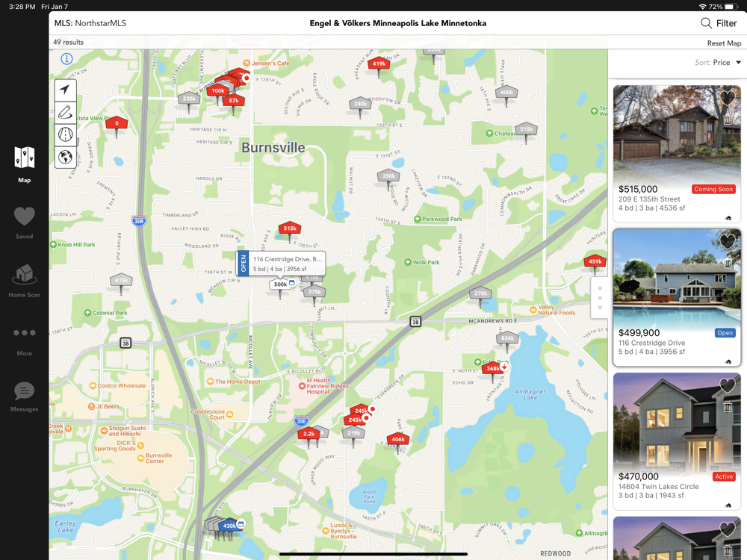
Task: Open the 116 Crestridge Drive map callout
Action: 281,264
